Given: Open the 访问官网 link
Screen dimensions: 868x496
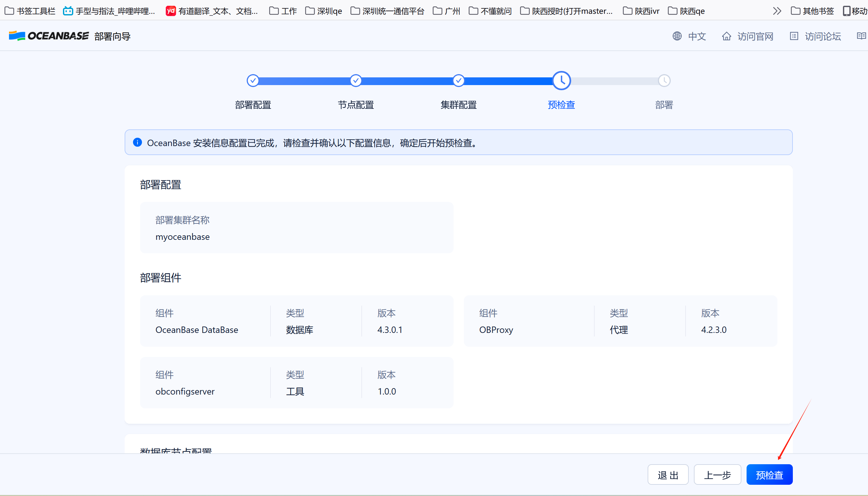Looking at the screenshot, I should (747, 36).
